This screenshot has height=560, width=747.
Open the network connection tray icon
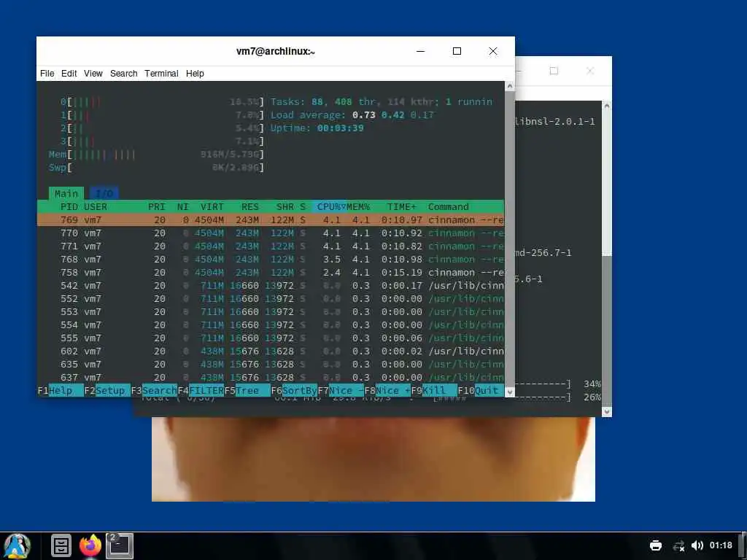679,545
